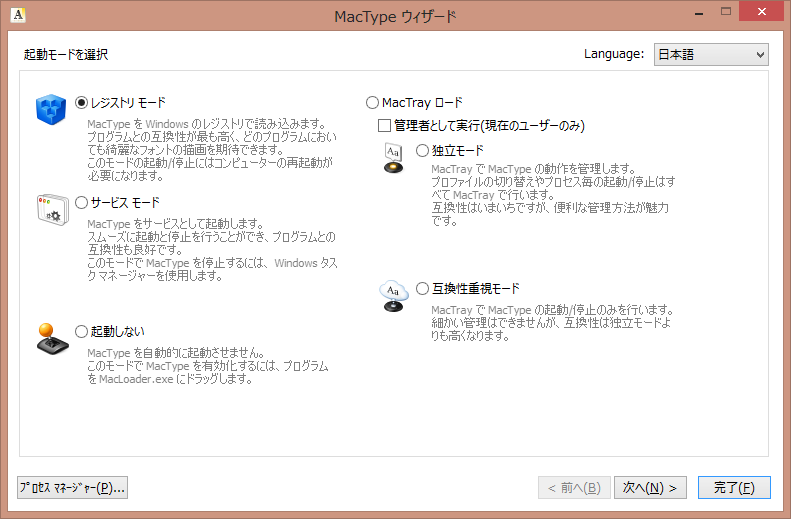The height and width of the screenshot is (519, 791).
Task: Select MacTray ロード radio button
Action: click(372, 103)
